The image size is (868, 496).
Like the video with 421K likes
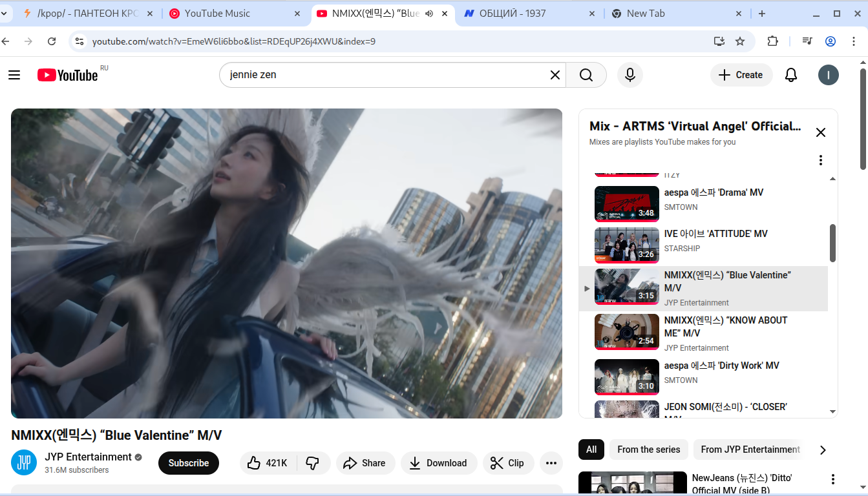[x=268, y=463]
